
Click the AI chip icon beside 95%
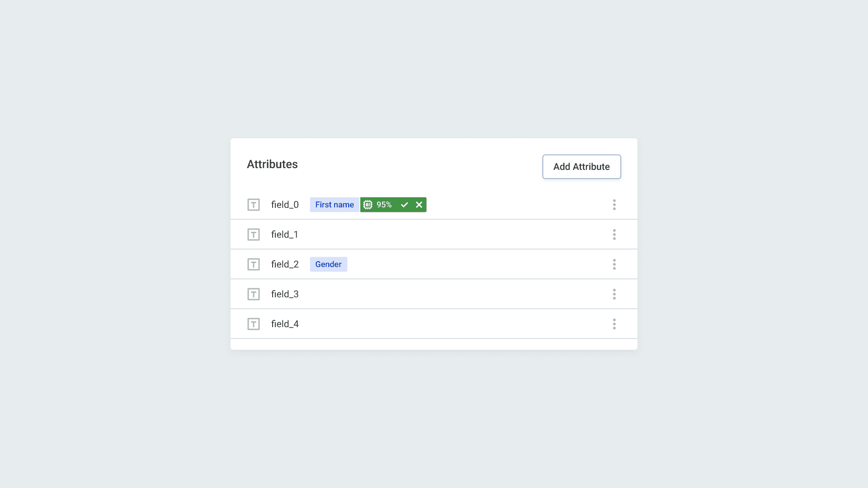point(368,205)
